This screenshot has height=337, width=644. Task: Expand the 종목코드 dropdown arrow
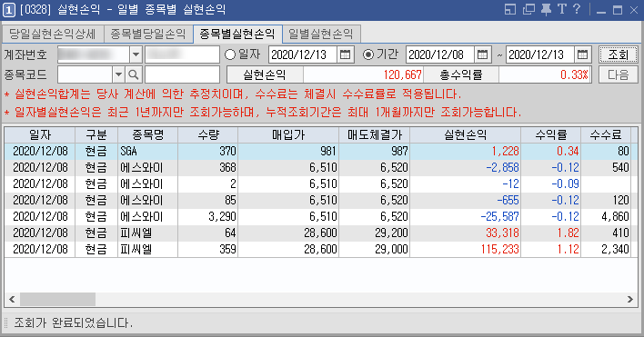pyautogui.click(x=118, y=74)
